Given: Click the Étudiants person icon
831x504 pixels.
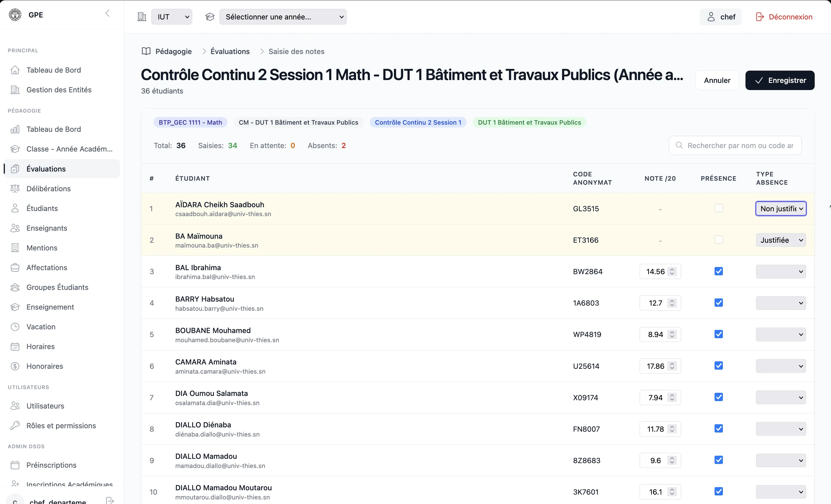Looking at the screenshot, I should click(15, 208).
